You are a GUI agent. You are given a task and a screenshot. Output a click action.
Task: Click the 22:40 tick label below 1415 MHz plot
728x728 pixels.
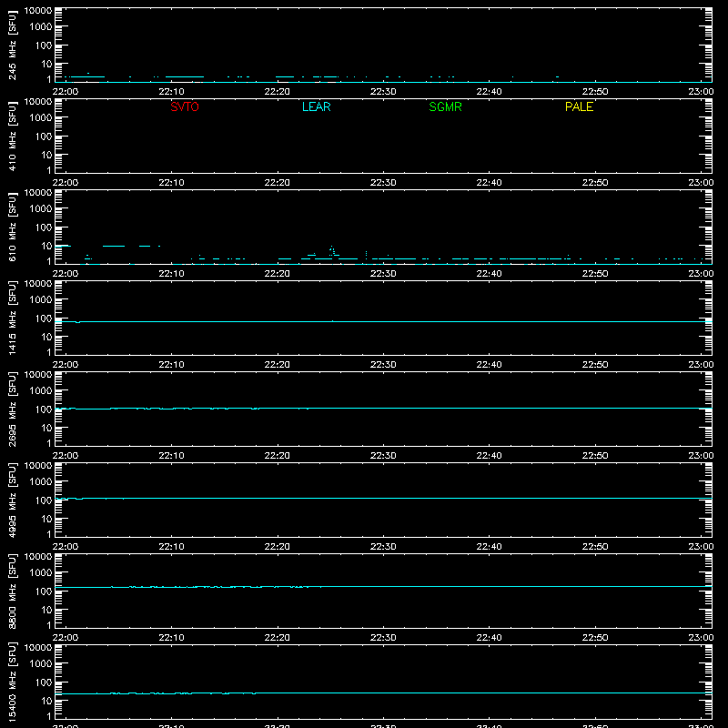coord(489,365)
